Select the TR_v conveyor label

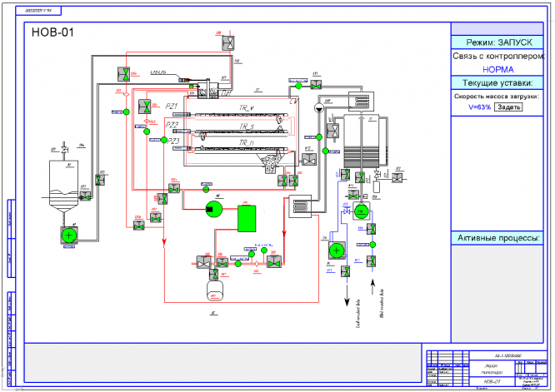coord(247,107)
